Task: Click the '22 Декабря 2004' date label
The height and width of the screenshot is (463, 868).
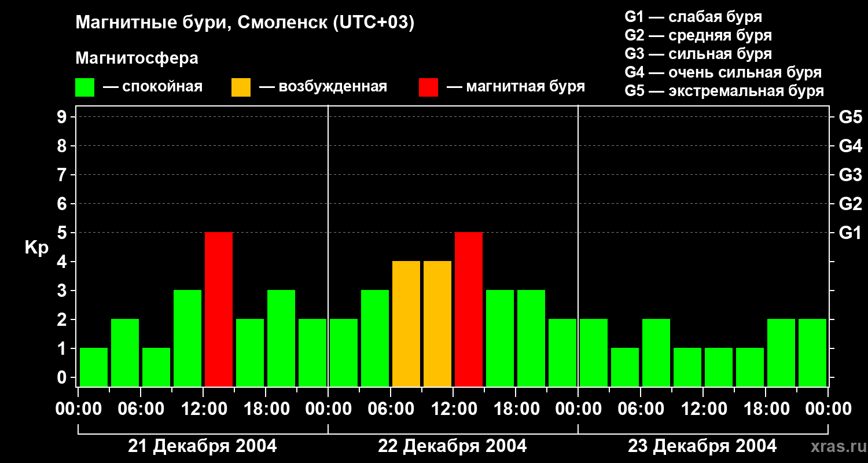Action: click(x=453, y=446)
